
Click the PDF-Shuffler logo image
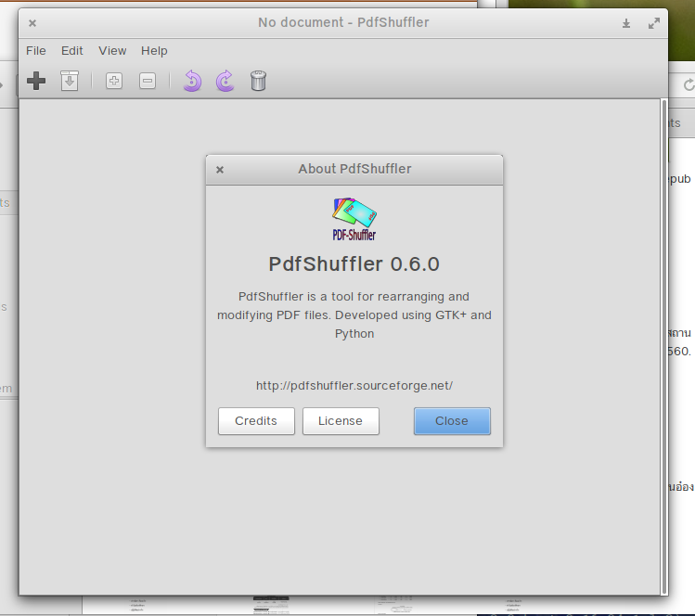click(354, 219)
